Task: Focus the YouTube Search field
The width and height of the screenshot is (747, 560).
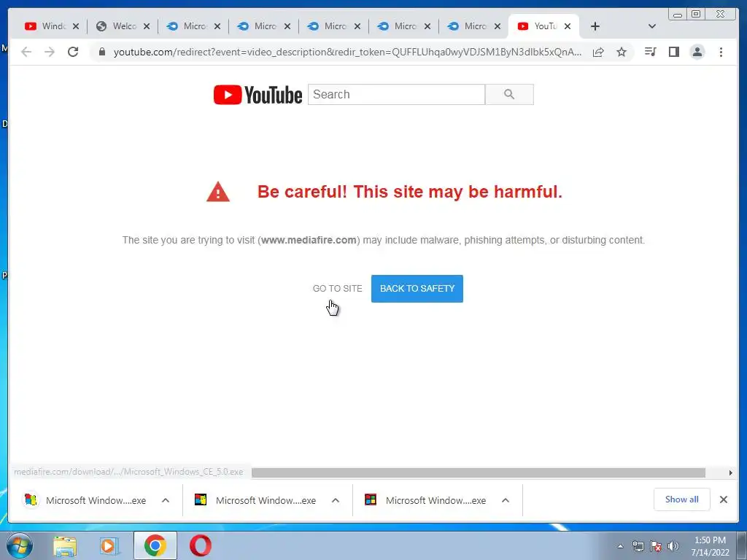Action: pyautogui.click(x=396, y=94)
